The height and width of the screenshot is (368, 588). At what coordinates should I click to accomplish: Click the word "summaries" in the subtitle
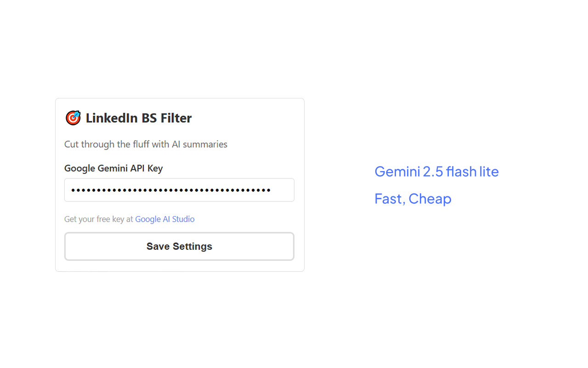pos(205,144)
